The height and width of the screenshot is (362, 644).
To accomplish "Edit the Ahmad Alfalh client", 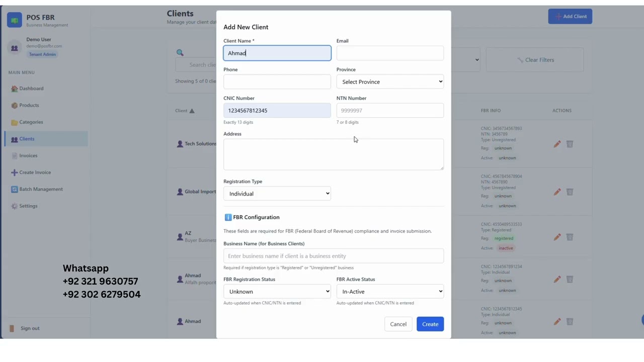I will click(x=557, y=279).
